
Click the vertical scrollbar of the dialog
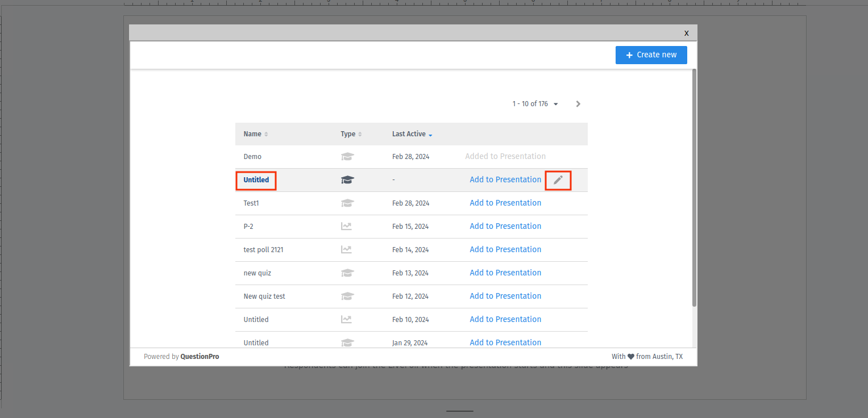pyautogui.click(x=694, y=187)
